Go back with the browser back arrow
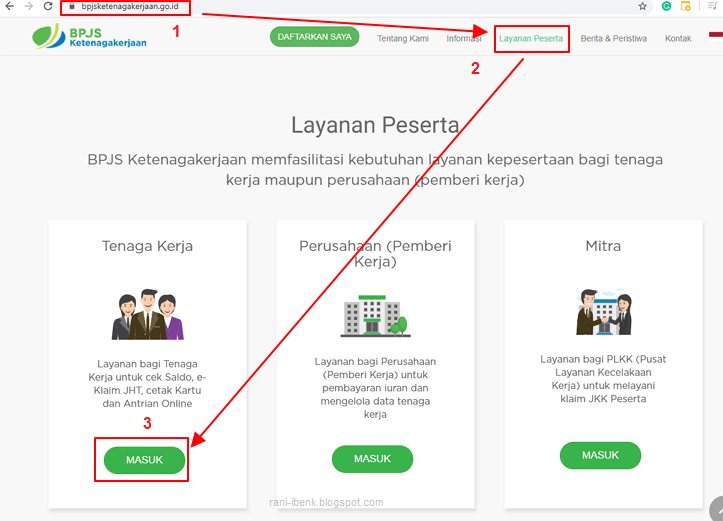Image resolution: width=723 pixels, height=521 pixels. 9,6
